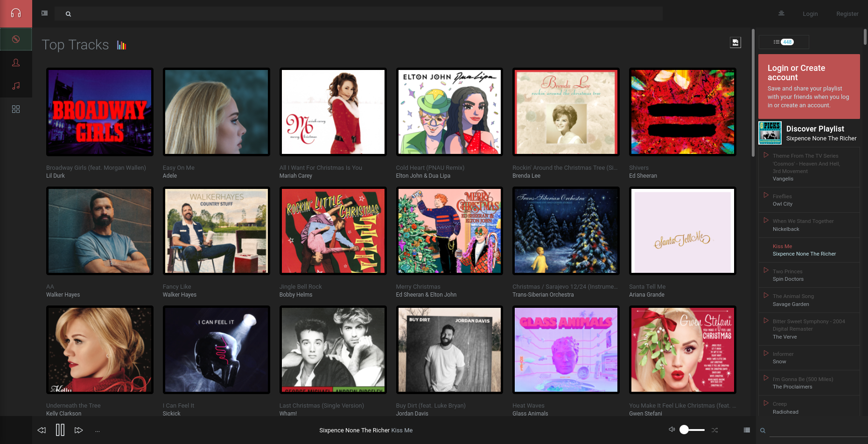Screen dimensions: 868x444
Task: Skip to the next track
Action: (x=78, y=430)
